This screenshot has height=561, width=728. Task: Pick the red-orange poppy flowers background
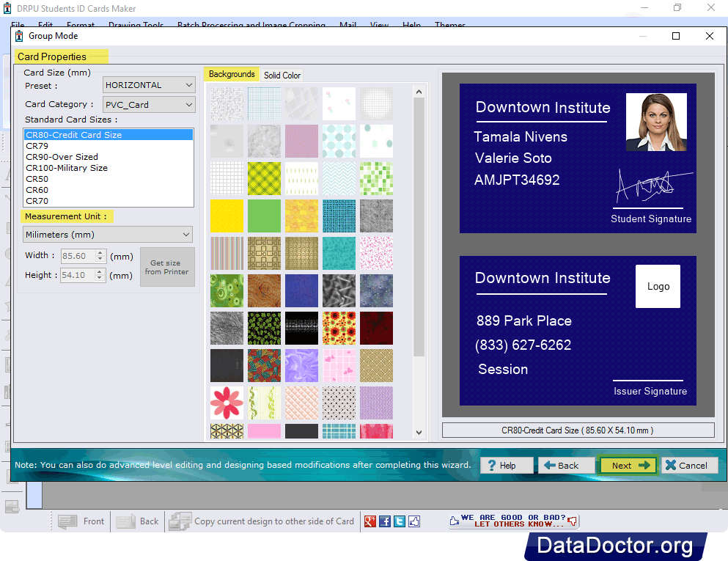339,329
